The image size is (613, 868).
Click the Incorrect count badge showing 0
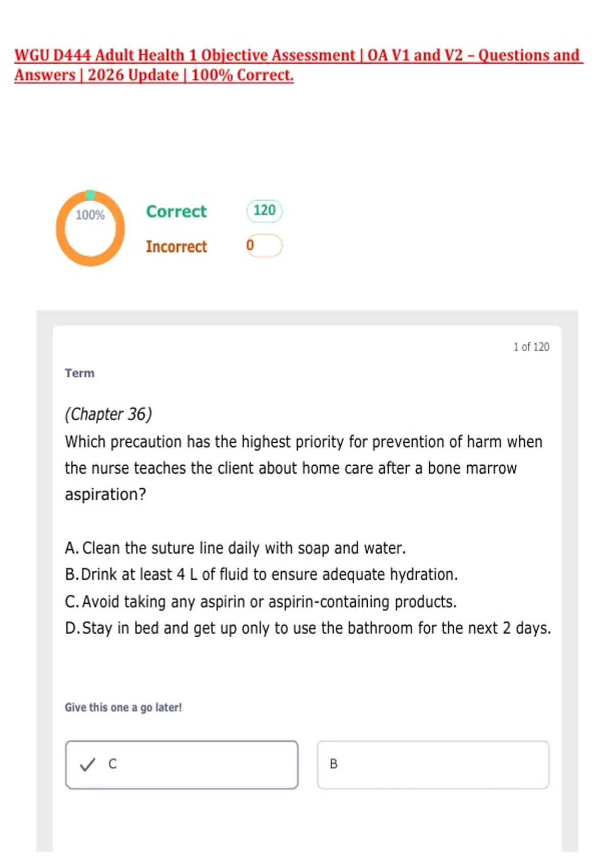[265, 246]
